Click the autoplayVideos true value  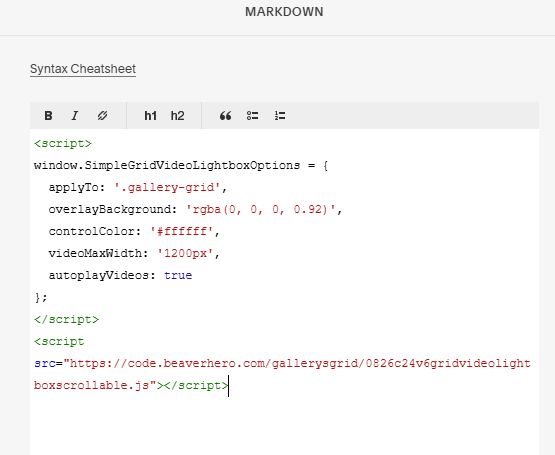point(178,275)
